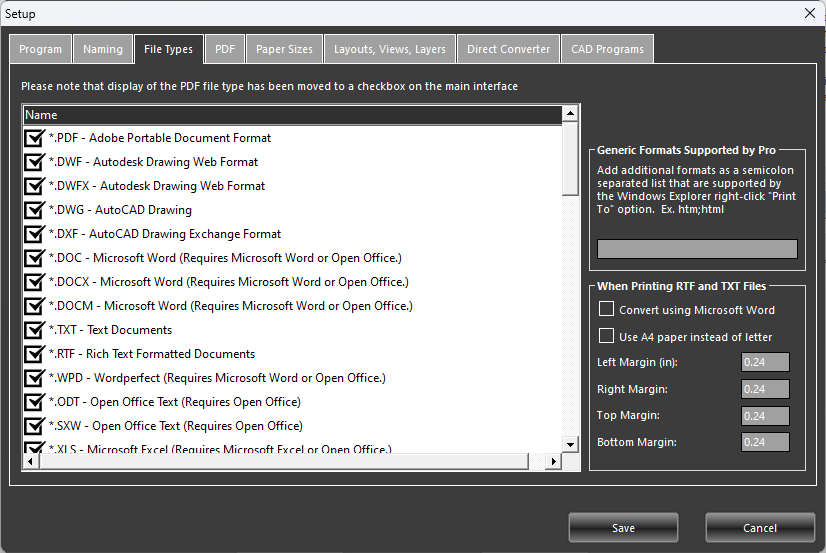
Task: Disable the *.DOC Microsoft Word checkbox
Action: click(x=34, y=258)
